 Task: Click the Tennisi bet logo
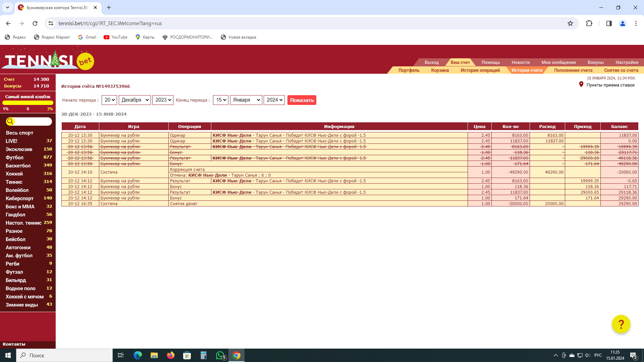(x=48, y=60)
